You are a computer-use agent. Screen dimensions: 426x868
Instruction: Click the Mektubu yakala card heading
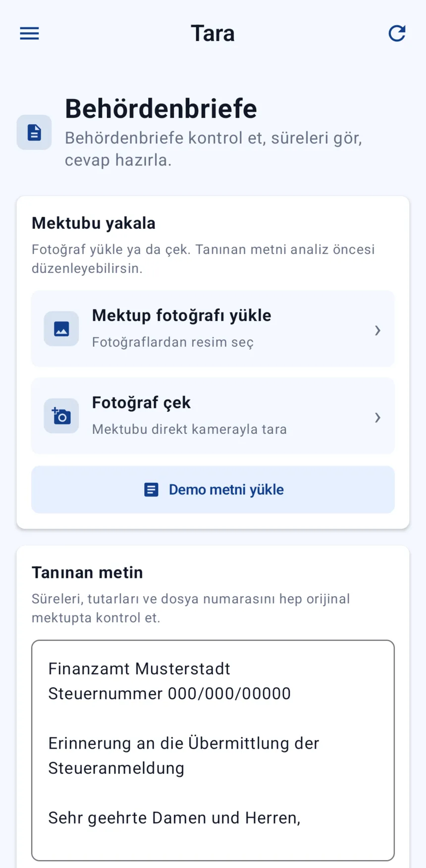point(94,223)
